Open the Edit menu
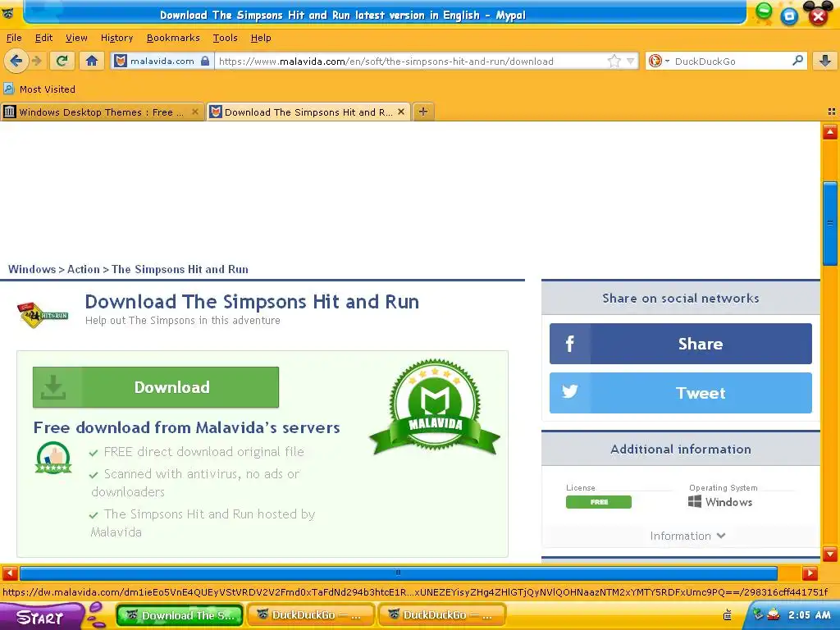This screenshot has height=630, width=840. 44,38
